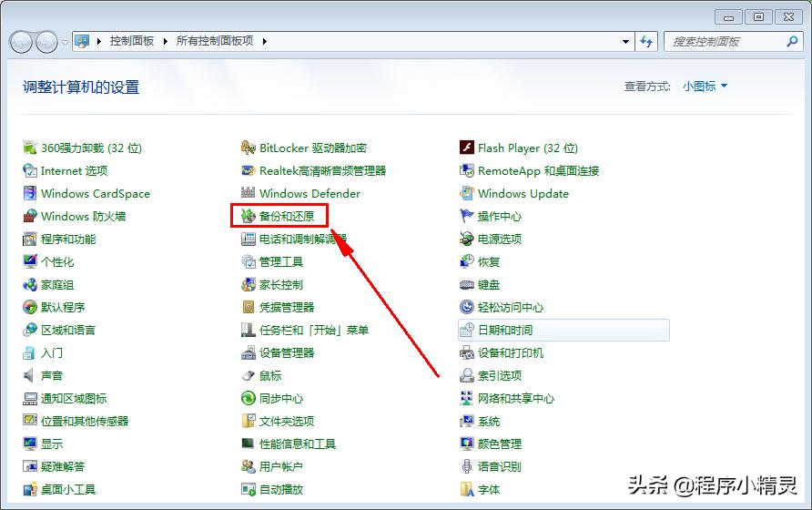The width and height of the screenshot is (812, 510).
Task: Open the 文件夹选项 link
Action: pos(287,422)
